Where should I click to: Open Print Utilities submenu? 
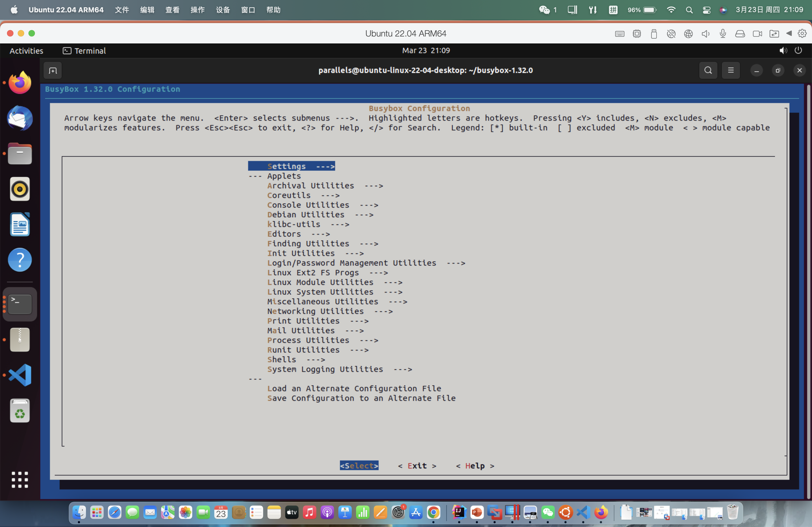(x=318, y=321)
